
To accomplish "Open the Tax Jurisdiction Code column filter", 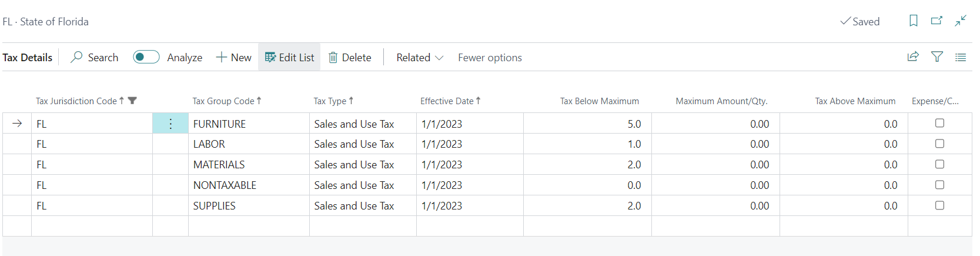I will [132, 101].
